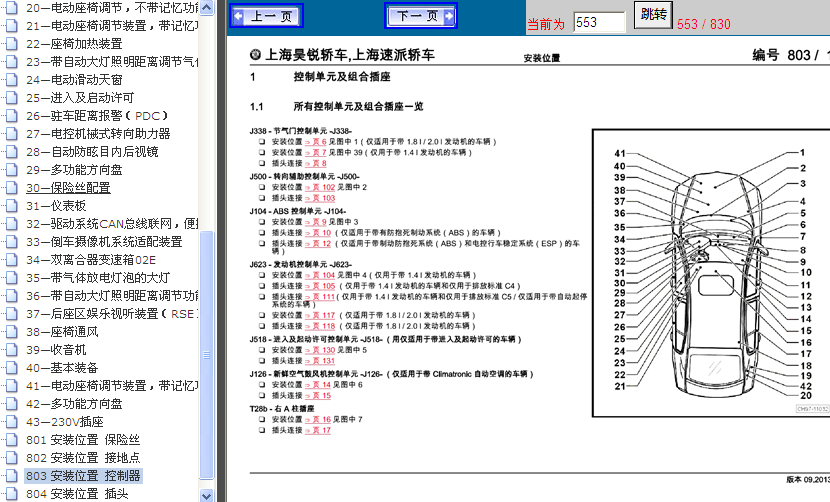Open 33—倒车摄像机系统适配装置
830x502 pixels.
[x=104, y=242]
